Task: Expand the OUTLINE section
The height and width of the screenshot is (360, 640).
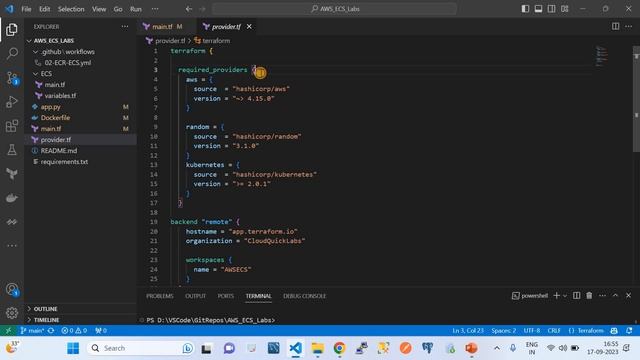Action: 80,309
